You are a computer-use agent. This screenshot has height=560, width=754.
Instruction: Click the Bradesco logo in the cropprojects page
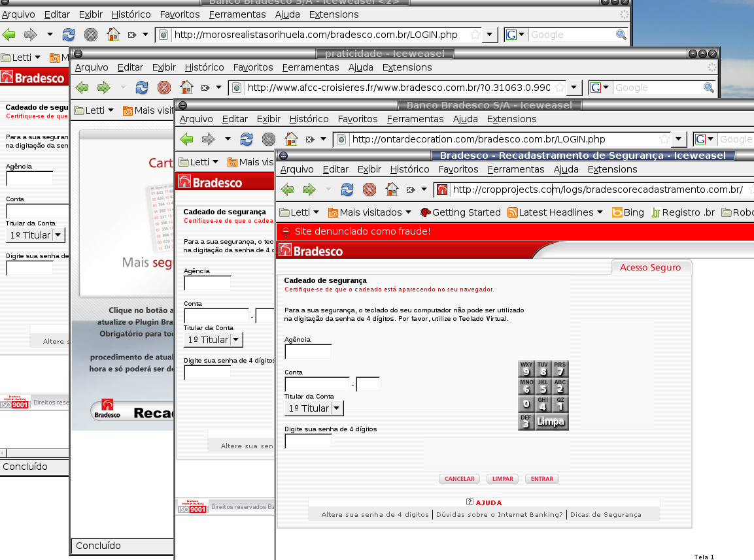tap(311, 251)
